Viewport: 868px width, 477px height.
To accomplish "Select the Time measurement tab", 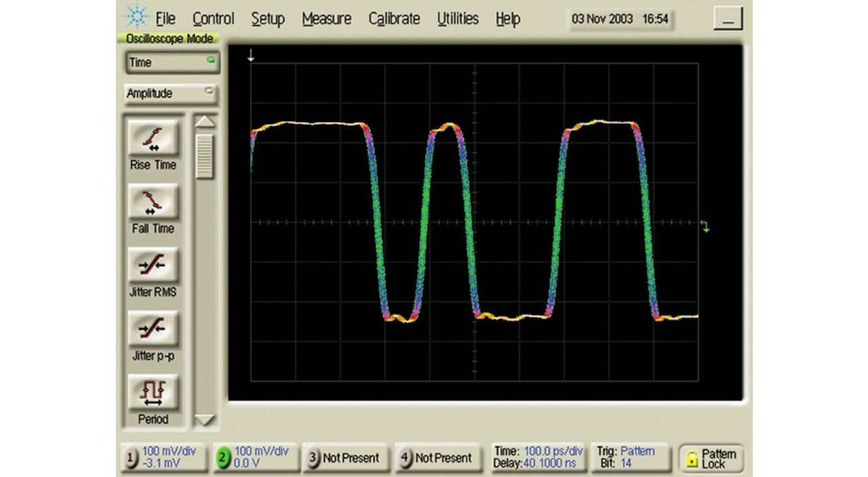I will (x=172, y=63).
